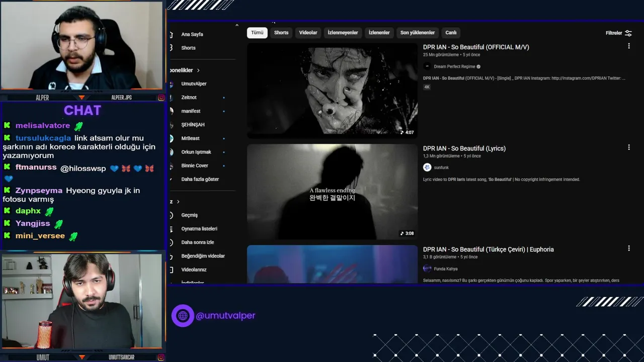Click the ALPER webcam feed
Screen dimensions: 644x362
(82, 46)
